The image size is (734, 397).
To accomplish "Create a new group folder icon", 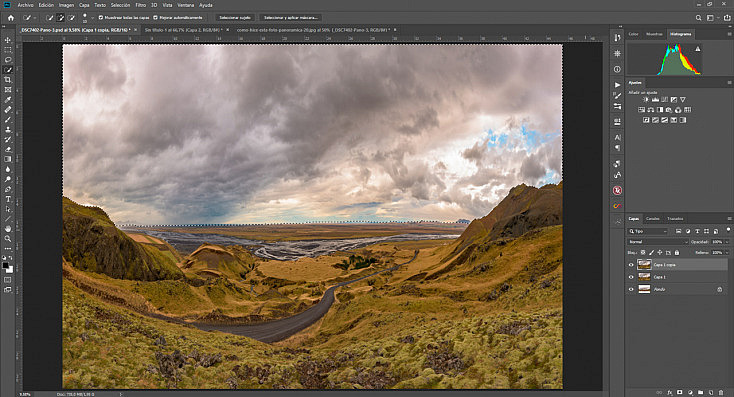I will click(x=700, y=392).
